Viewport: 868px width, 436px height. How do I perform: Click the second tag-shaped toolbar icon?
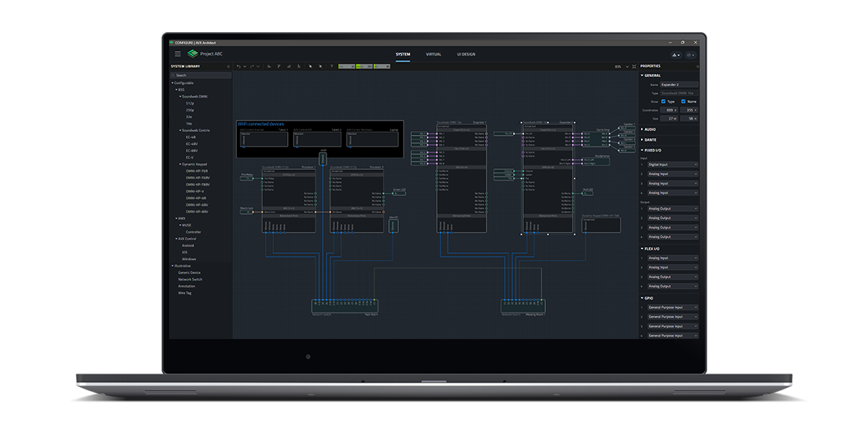click(321, 66)
